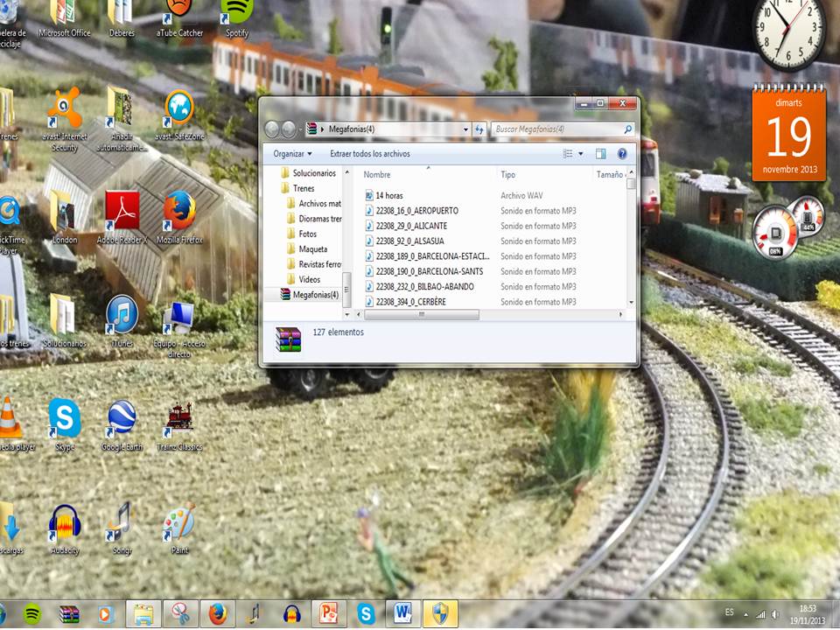Launch avast! SafeZone desktop icon
Screen dimensions: 840x630
click(179, 115)
